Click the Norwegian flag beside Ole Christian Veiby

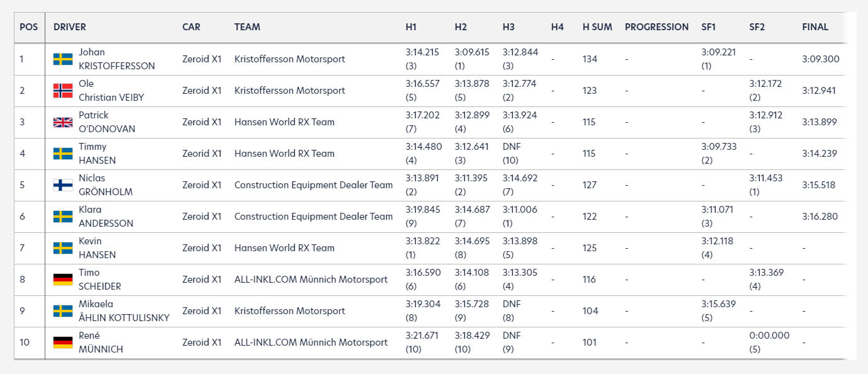click(63, 91)
